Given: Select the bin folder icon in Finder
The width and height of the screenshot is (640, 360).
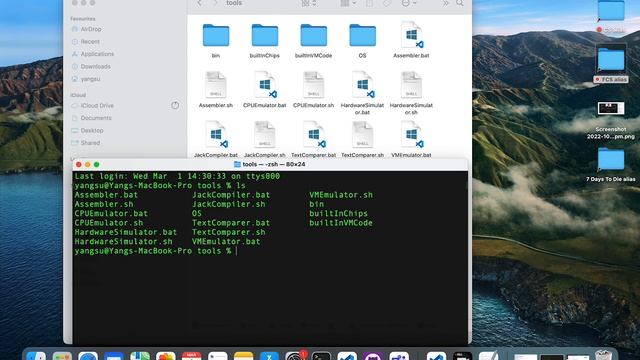Looking at the screenshot, I should (x=216, y=35).
